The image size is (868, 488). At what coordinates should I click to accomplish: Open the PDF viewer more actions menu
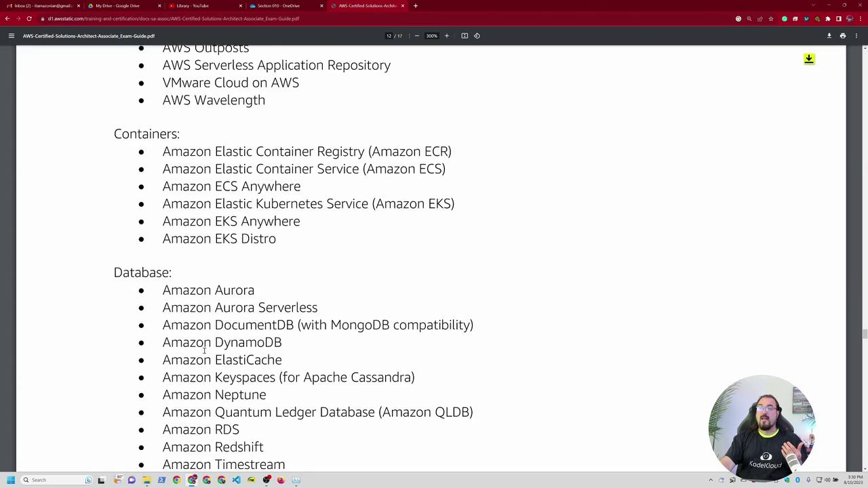[x=857, y=36]
